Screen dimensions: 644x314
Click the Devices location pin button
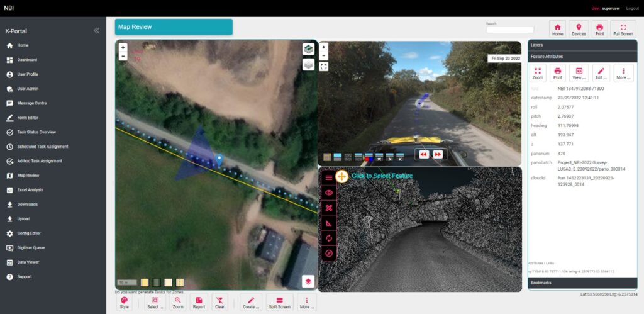(579, 30)
